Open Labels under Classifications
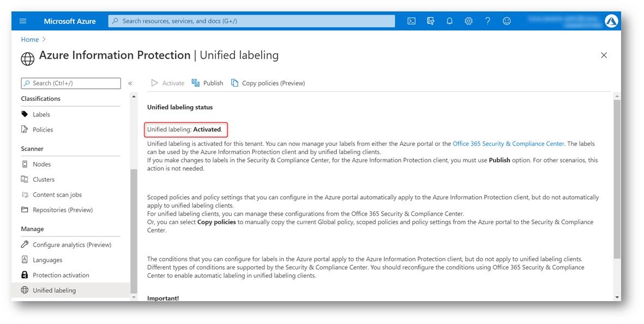 point(41,114)
